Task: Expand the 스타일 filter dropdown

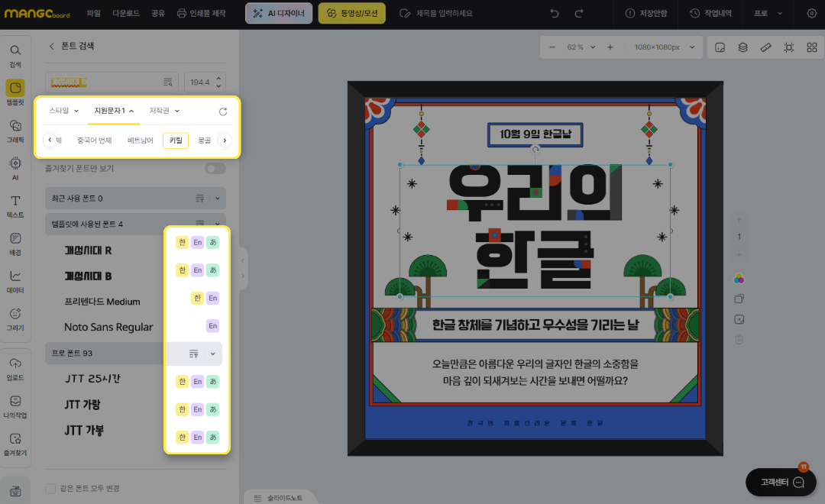Action: click(x=64, y=111)
